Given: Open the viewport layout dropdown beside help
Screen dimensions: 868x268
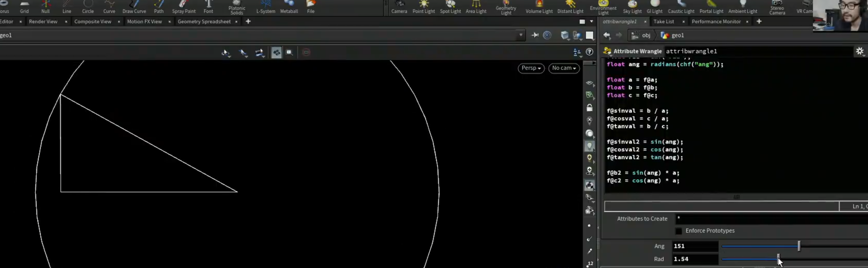Looking at the screenshot, I should (577, 52).
